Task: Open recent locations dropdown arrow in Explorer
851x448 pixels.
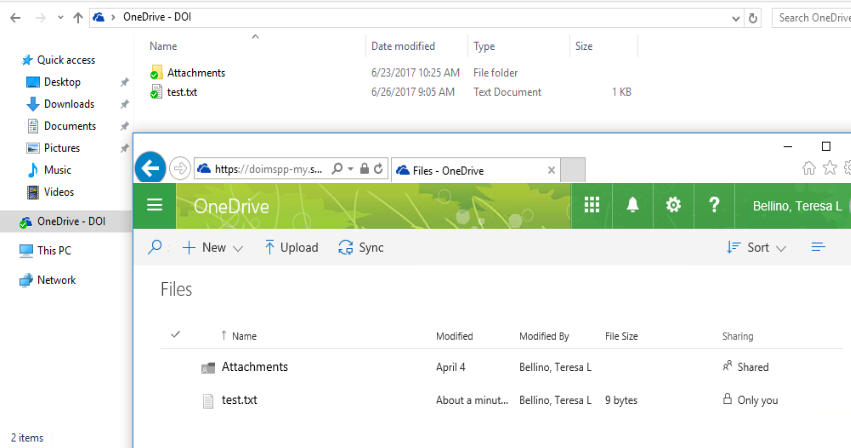Action: (60, 18)
